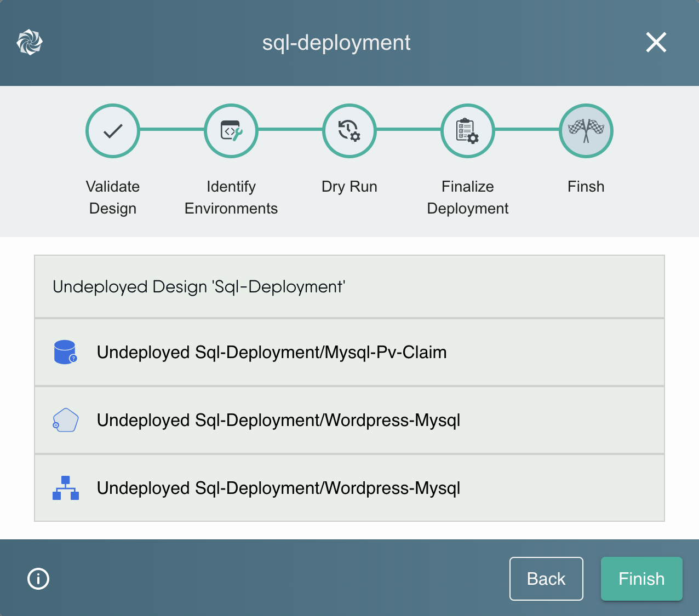Viewport: 699px width, 616px height.
Task: Click the Back button
Action: coord(546,578)
